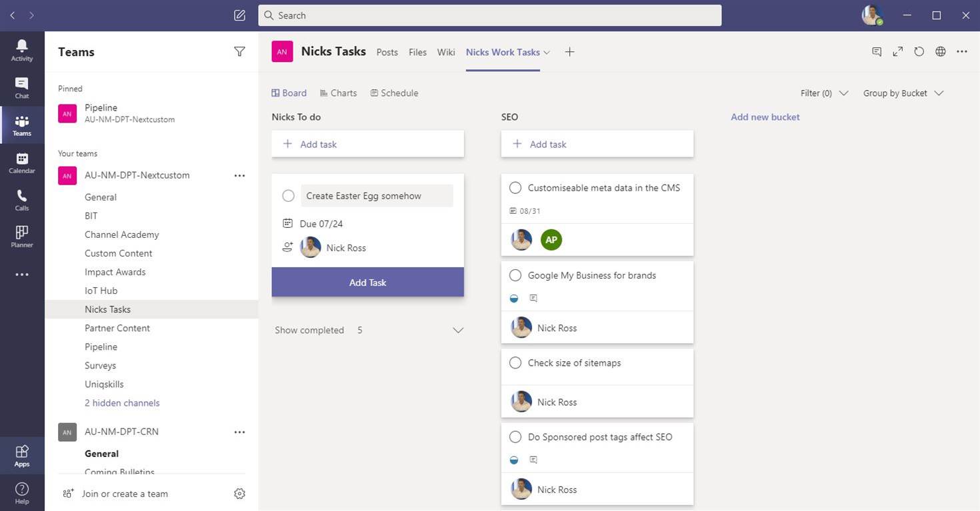Viewport: 980px width, 511px height.
Task: Open the Activity feed
Action: (22, 51)
